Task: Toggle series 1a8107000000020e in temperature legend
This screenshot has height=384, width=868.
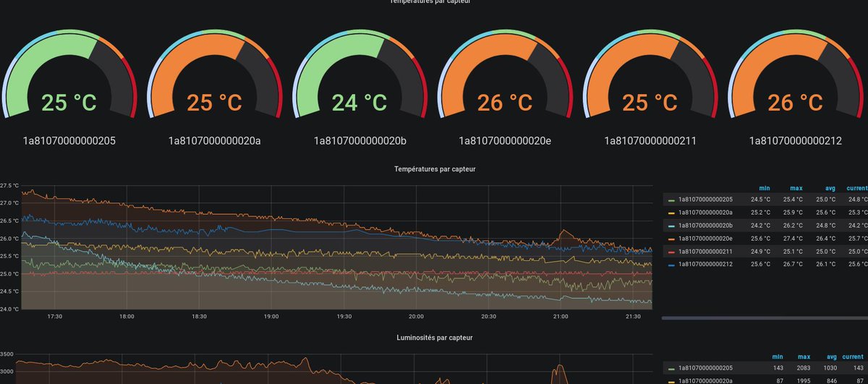Action: (705, 239)
